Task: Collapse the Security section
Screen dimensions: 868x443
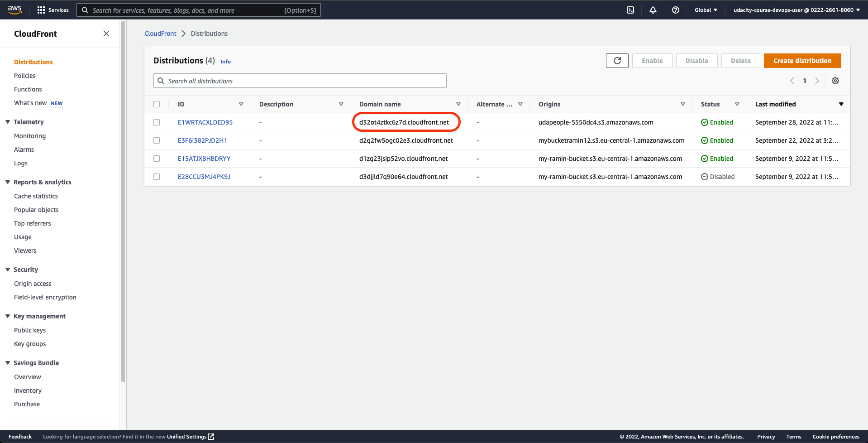Action: (x=8, y=270)
